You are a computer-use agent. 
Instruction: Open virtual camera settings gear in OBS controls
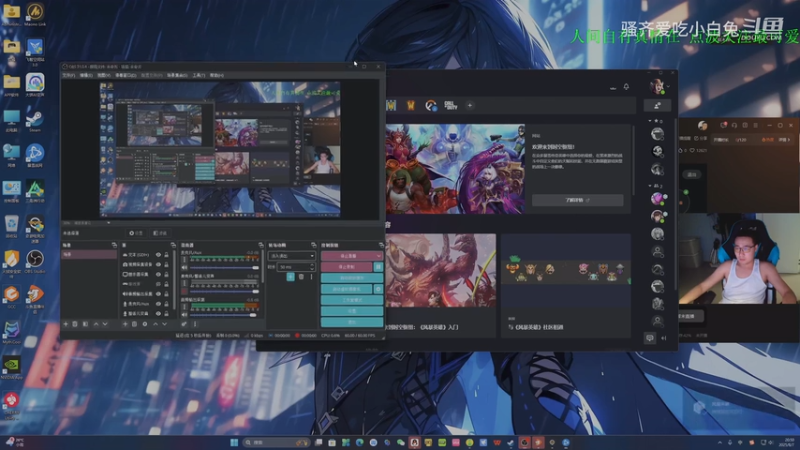[x=378, y=289]
